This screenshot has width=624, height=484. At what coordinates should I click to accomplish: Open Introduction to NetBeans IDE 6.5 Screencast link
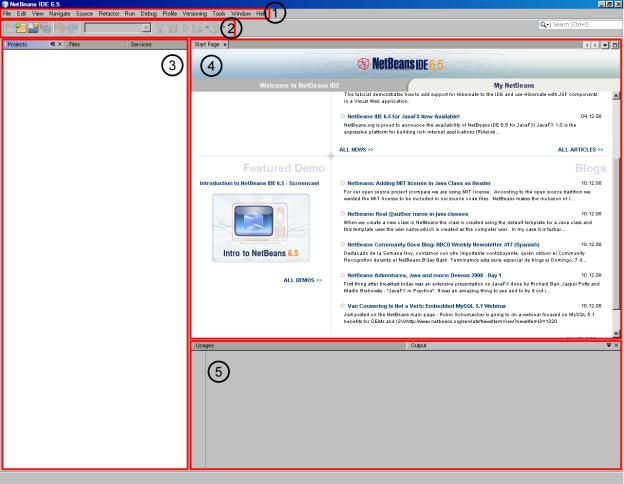[259, 183]
